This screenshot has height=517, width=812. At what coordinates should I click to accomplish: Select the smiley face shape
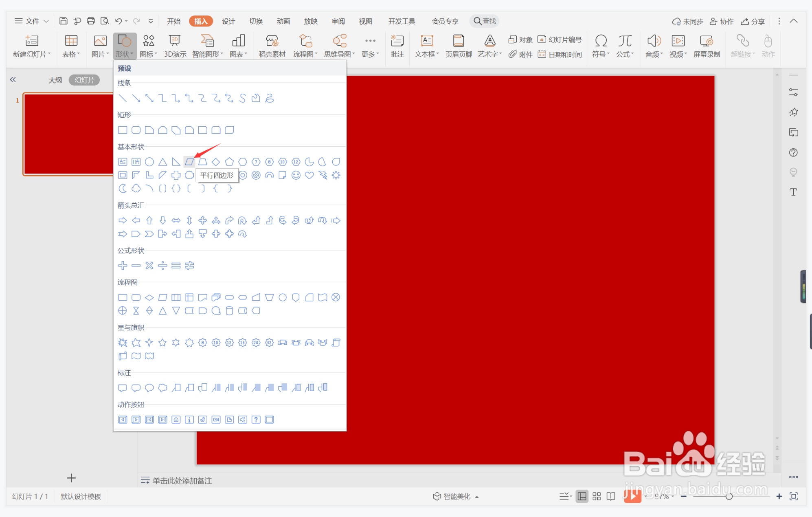[296, 175]
